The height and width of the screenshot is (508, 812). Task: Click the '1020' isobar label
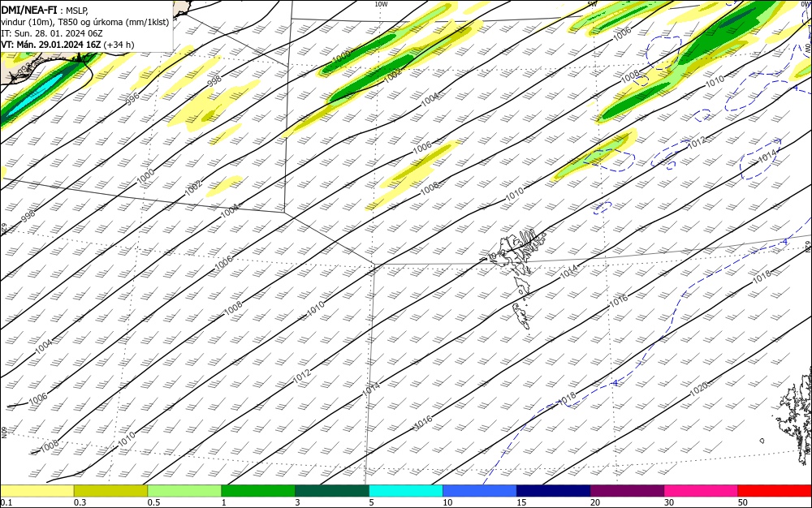click(698, 389)
